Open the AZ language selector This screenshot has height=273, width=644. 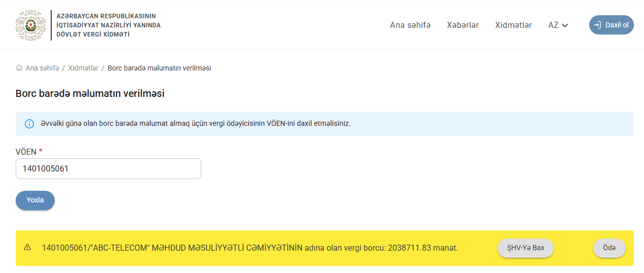click(557, 25)
